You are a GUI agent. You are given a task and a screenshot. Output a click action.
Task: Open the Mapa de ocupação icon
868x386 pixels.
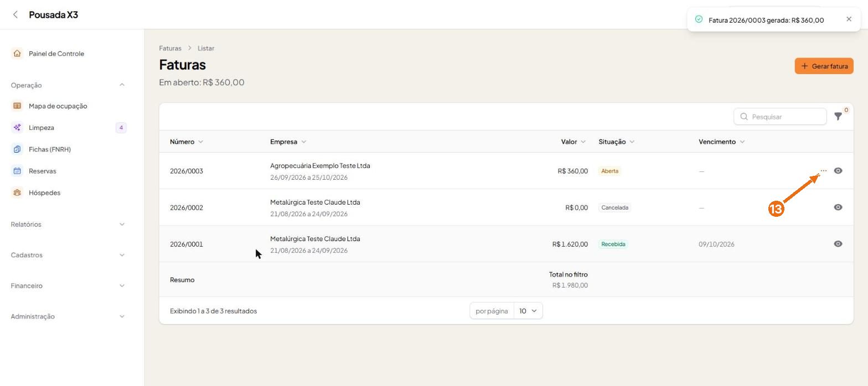(x=17, y=106)
